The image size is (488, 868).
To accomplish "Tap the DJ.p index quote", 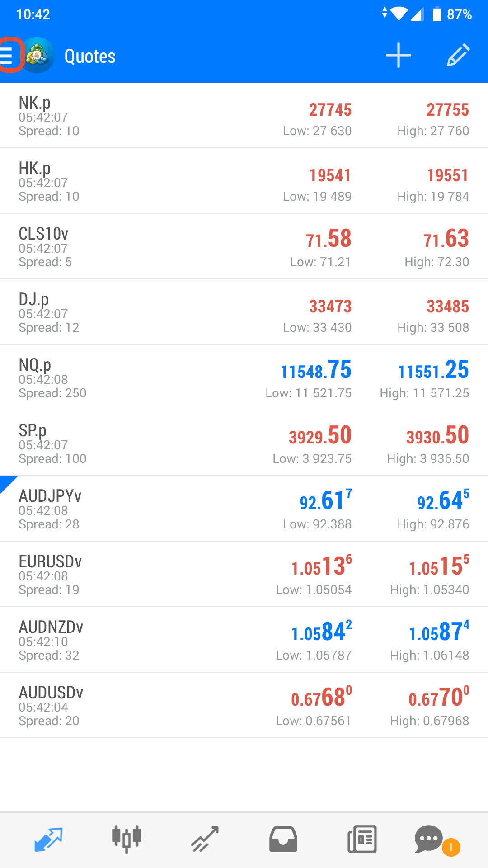I will point(244,312).
